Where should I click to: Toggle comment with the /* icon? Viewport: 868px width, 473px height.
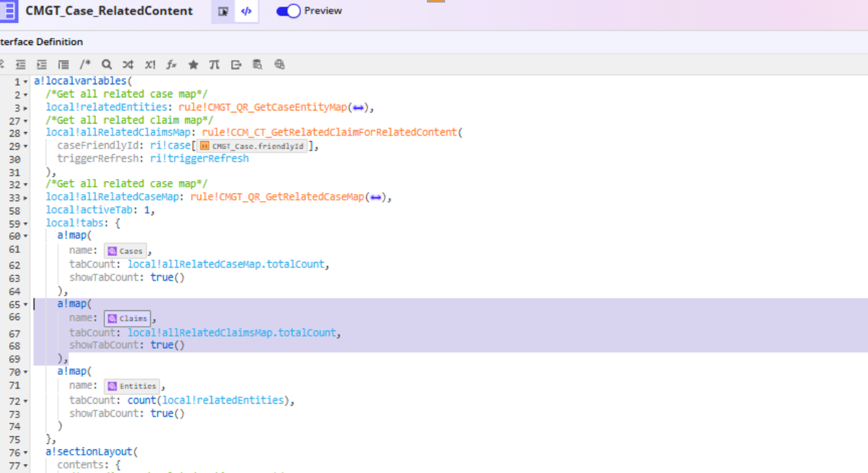(x=85, y=65)
